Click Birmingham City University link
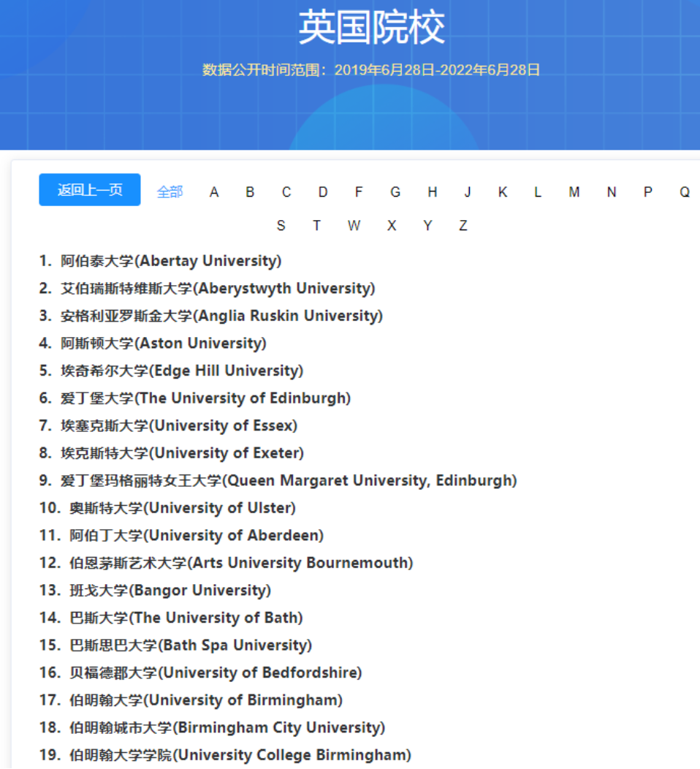The height and width of the screenshot is (769, 700). click(227, 727)
